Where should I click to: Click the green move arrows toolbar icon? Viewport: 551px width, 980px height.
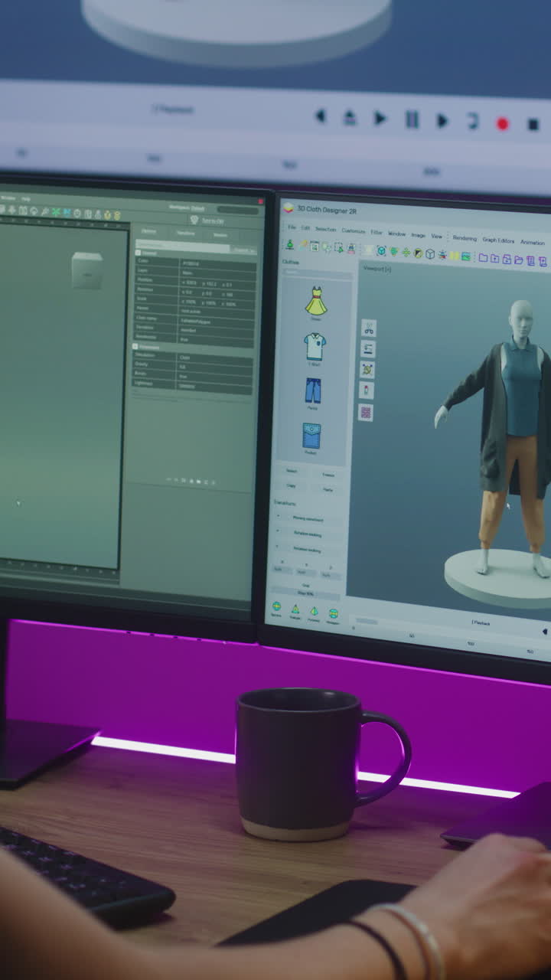406,252
